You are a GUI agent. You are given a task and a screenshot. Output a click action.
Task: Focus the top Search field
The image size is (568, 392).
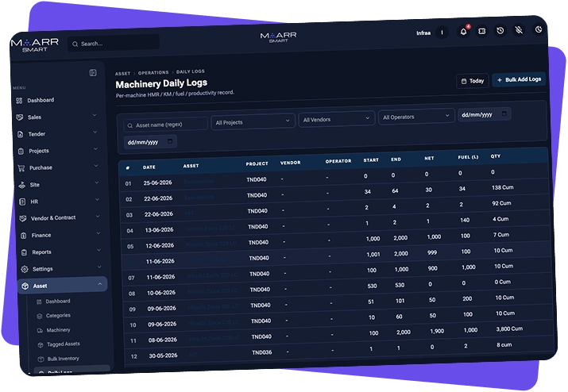(x=114, y=43)
